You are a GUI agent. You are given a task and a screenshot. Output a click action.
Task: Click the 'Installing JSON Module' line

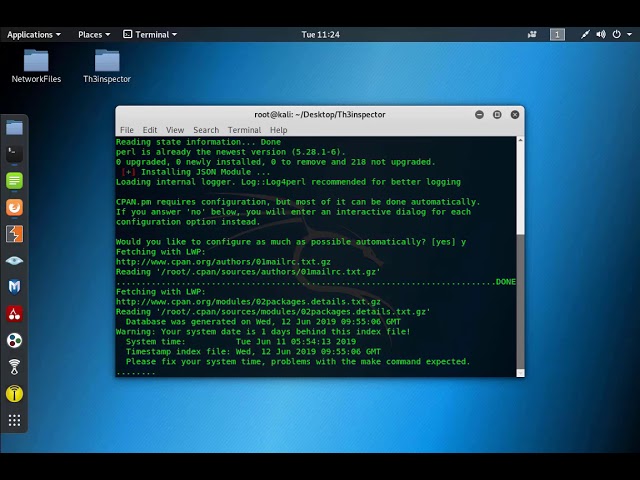point(196,172)
